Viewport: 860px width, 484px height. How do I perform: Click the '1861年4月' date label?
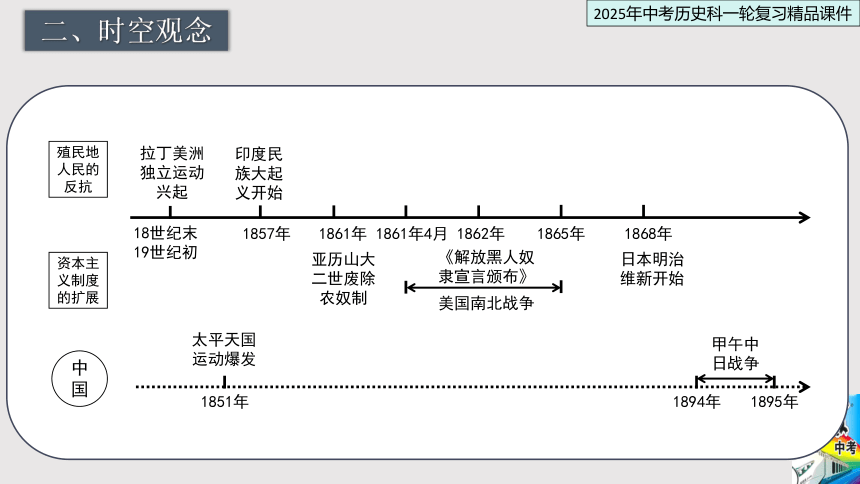pos(411,234)
